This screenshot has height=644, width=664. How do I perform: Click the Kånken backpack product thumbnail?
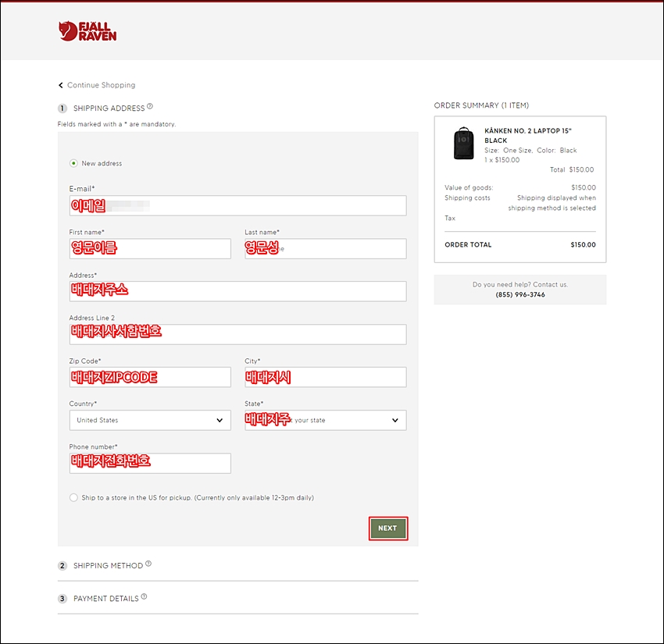tap(464, 144)
